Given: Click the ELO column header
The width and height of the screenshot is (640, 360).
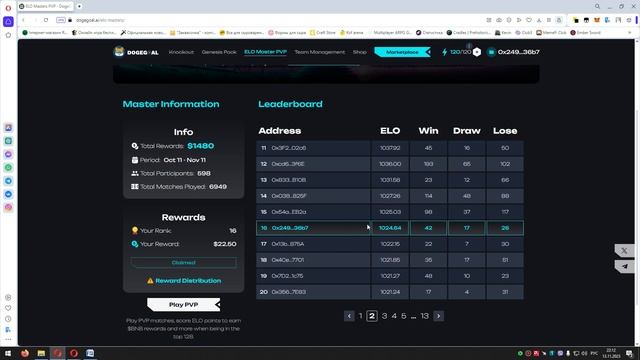Looking at the screenshot, I should 390,131.
